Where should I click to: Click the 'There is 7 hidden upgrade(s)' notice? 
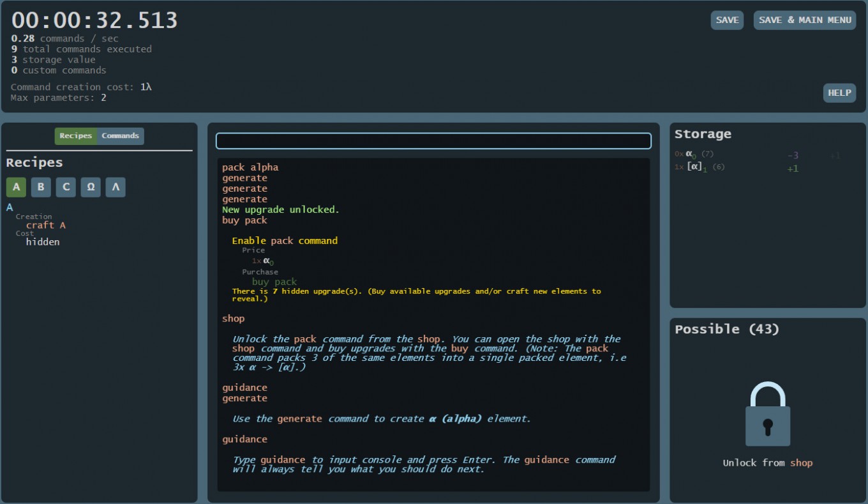(x=416, y=295)
